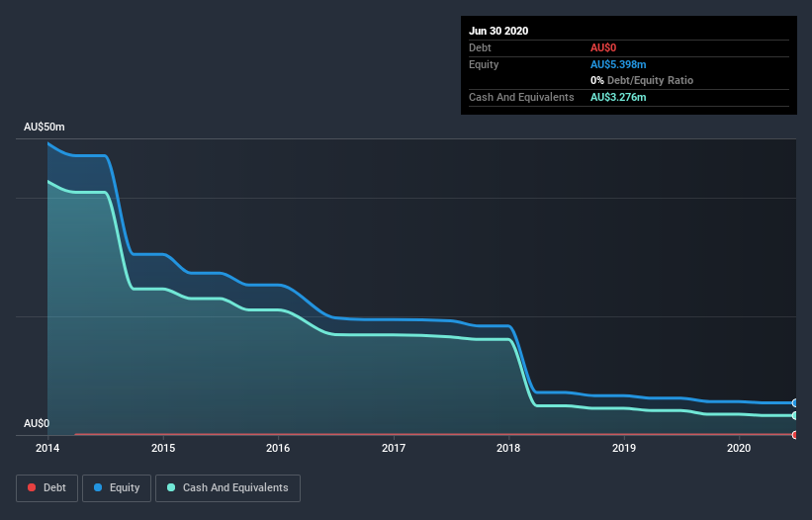Toggle the Debt series legend button

point(46,488)
